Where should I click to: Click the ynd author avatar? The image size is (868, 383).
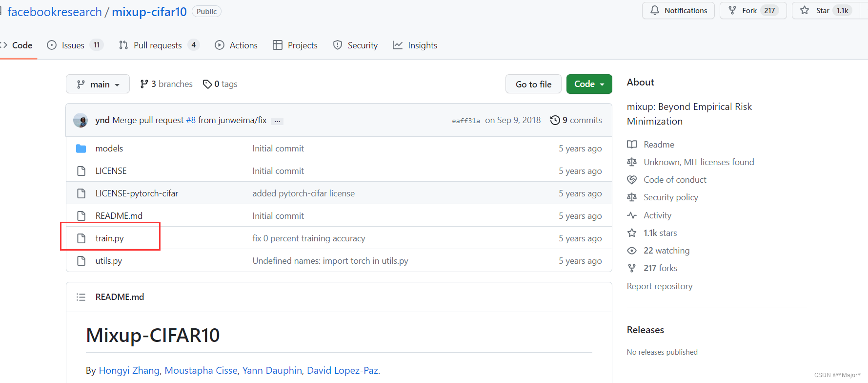tap(80, 120)
